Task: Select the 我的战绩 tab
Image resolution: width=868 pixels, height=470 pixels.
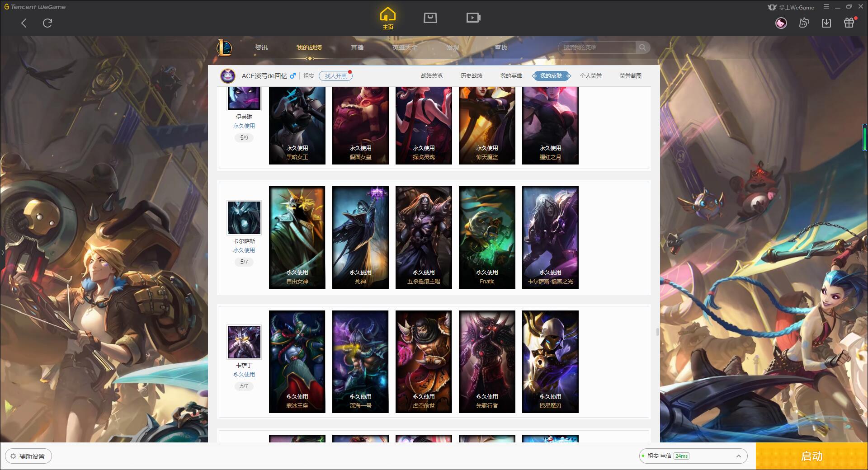Action: click(x=309, y=47)
